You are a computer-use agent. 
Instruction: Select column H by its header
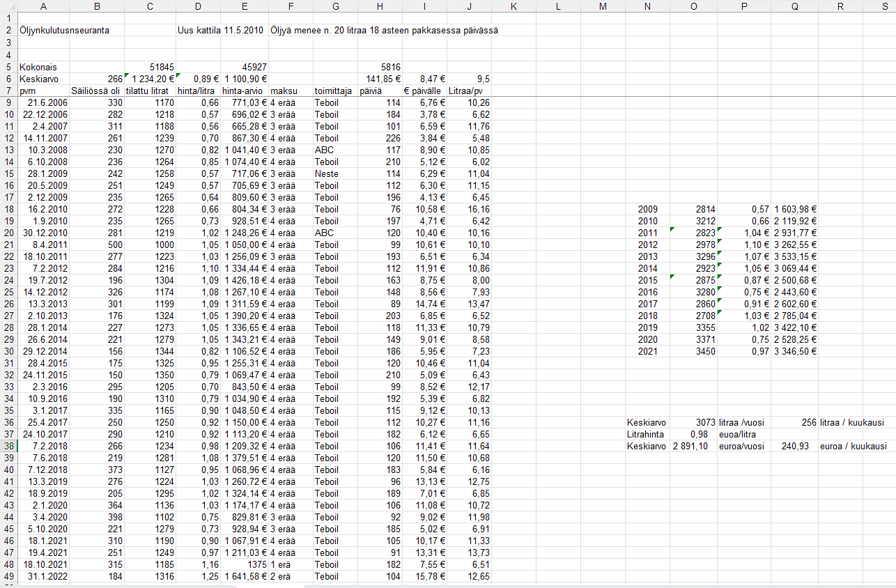point(380,6)
